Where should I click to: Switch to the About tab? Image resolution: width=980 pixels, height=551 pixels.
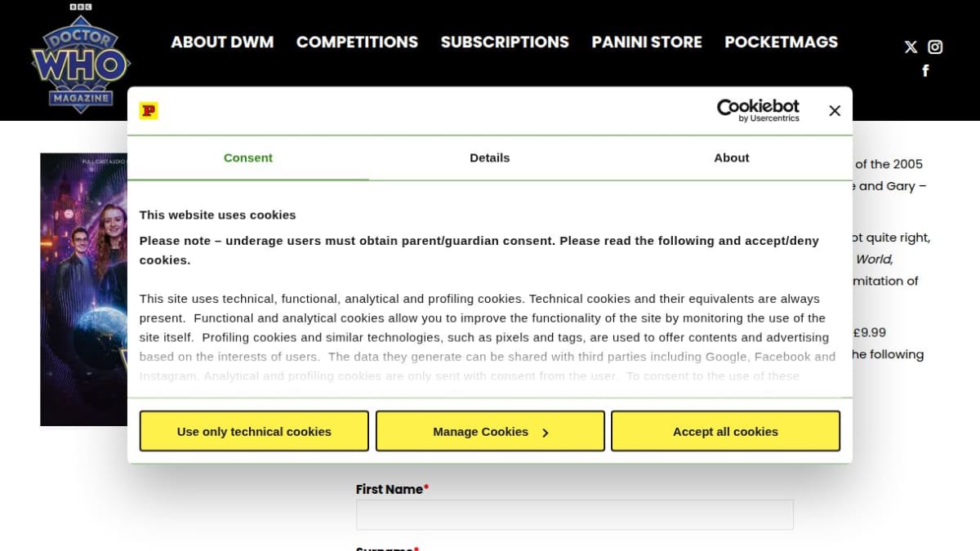pyautogui.click(x=732, y=158)
